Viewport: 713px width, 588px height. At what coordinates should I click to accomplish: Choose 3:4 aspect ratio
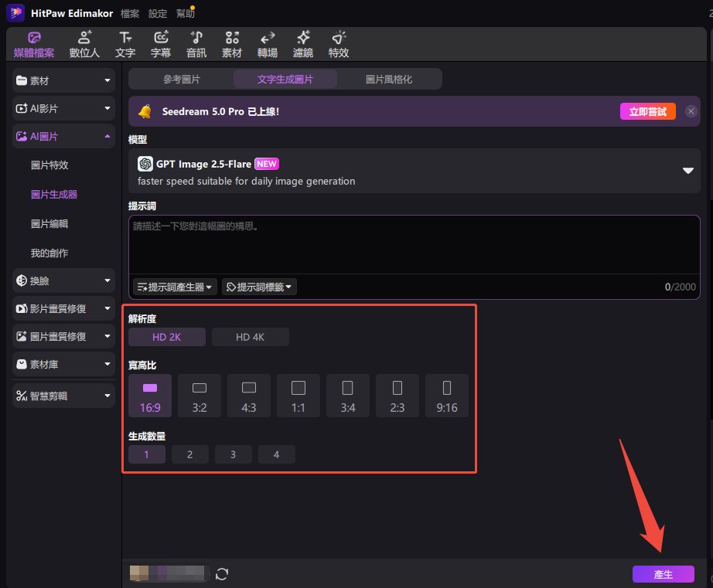(x=348, y=396)
